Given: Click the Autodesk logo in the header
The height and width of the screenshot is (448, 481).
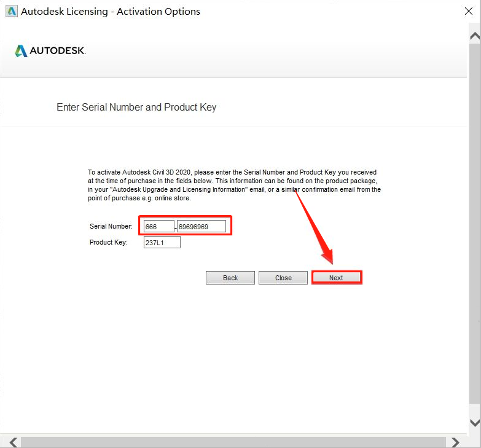Looking at the screenshot, I should [x=50, y=51].
